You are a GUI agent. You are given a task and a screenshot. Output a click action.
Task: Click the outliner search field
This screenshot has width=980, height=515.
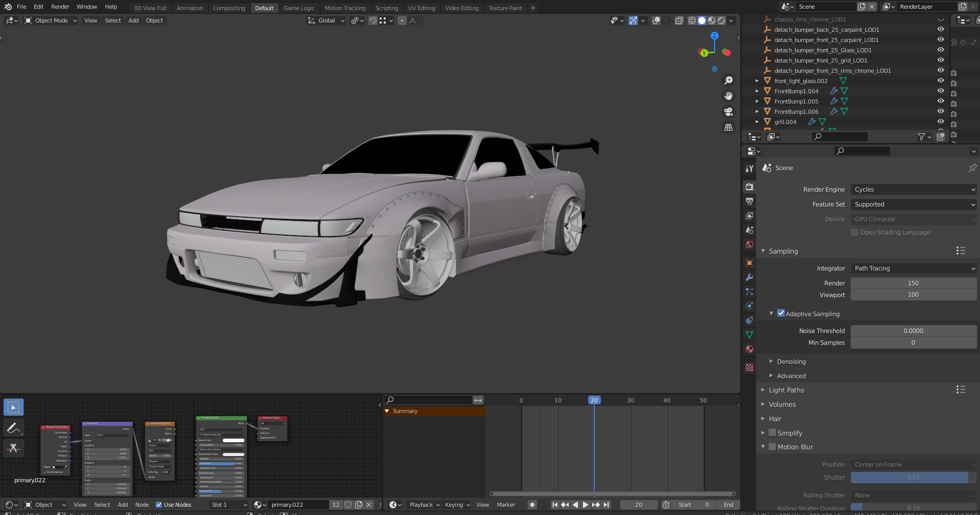[840, 137]
